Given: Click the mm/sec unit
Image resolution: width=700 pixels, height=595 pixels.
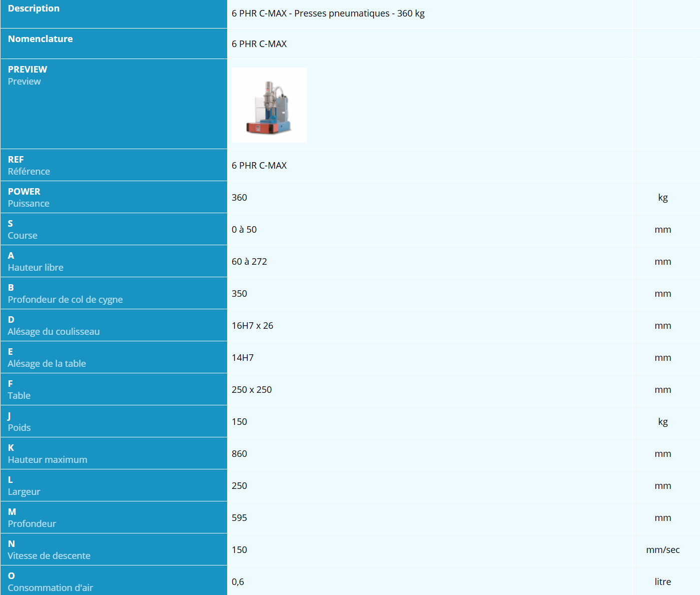Looking at the screenshot, I should pyautogui.click(x=663, y=550).
